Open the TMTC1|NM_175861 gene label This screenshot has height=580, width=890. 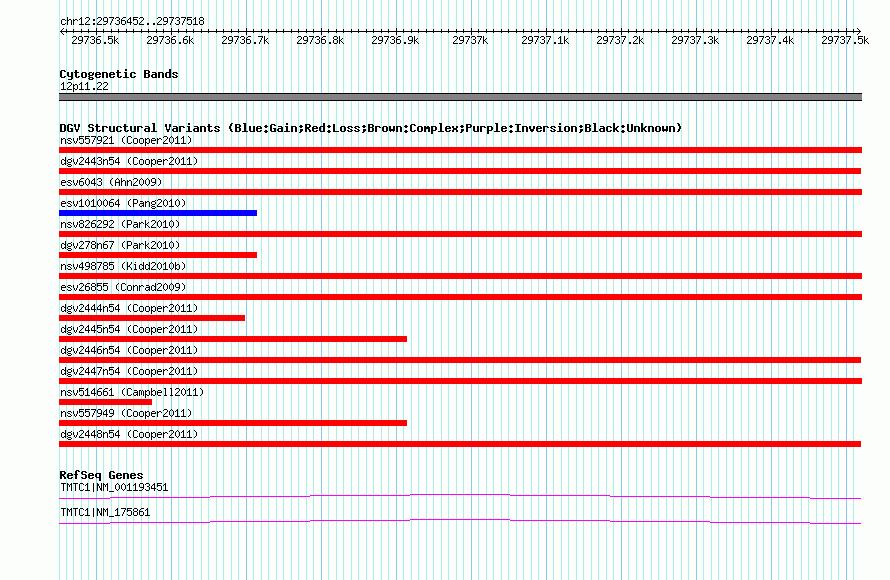coord(105,512)
